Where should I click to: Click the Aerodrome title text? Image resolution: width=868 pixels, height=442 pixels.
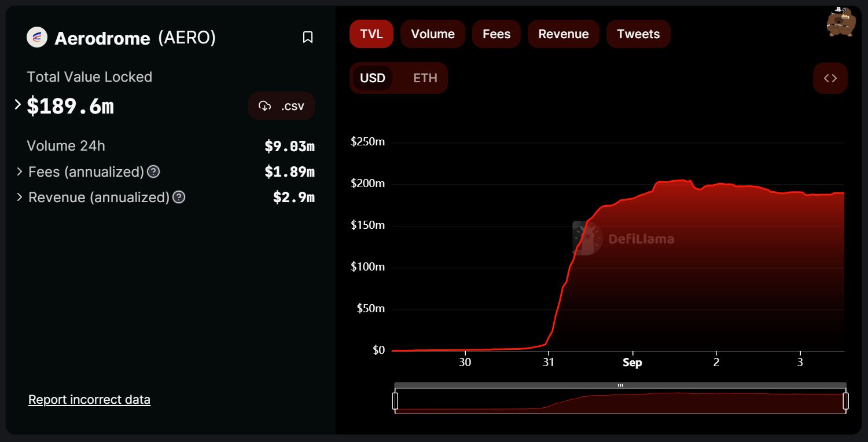(x=102, y=38)
